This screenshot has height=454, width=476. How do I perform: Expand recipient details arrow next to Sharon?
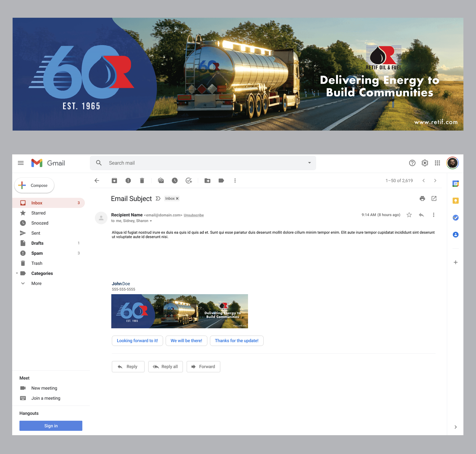[151, 221]
